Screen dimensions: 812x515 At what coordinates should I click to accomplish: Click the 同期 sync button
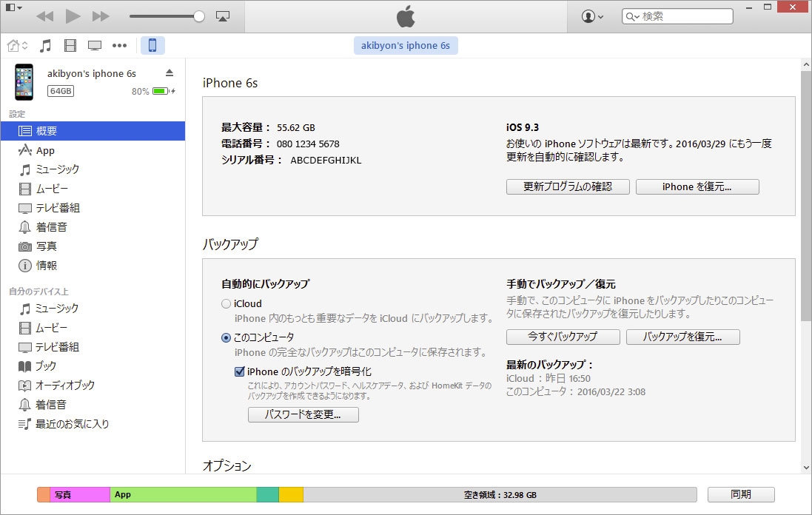[x=740, y=494]
